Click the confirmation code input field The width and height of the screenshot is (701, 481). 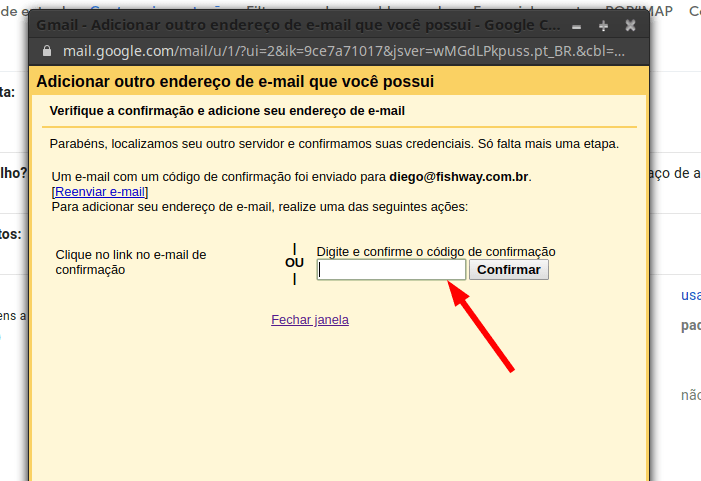pyautogui.click(x=391, y=270)
